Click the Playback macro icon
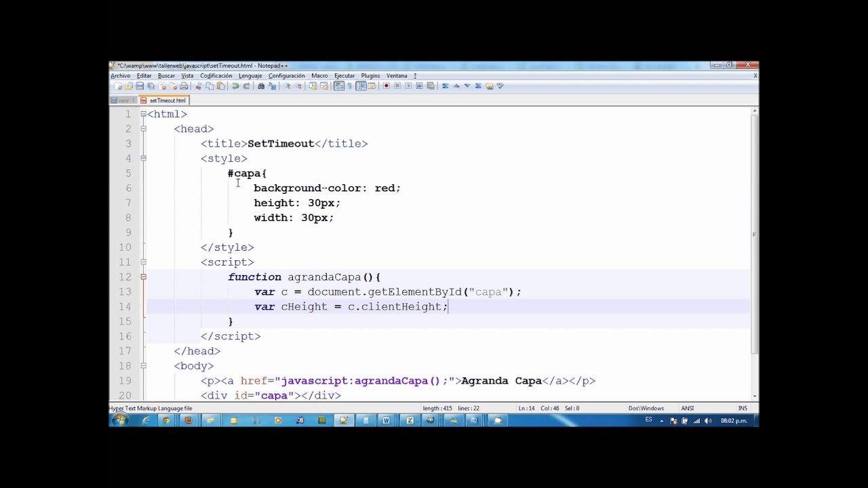Image resolution: width=868 pixels, height=488 pixels. [x=408, y=86]
